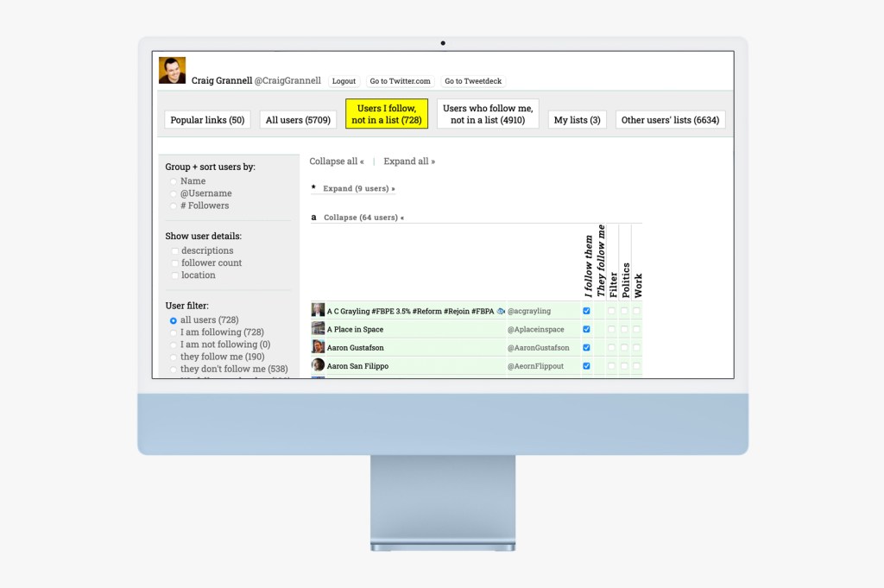Open Go to Twitter.com
This screenshot has height=588, width=884.
pyautogui.click(x=400, y=81)
